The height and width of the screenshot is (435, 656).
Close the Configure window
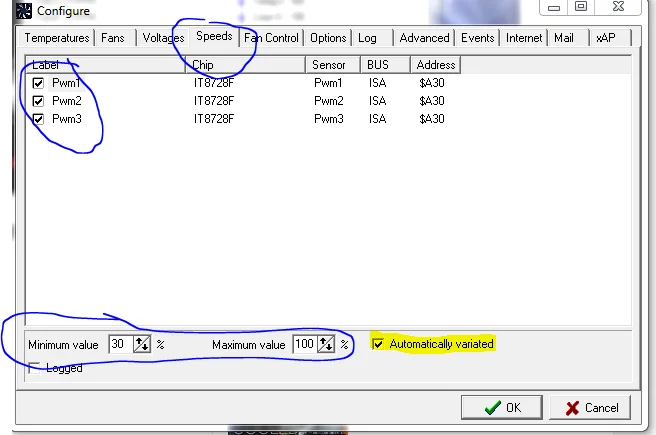click(x=618, y=7)
